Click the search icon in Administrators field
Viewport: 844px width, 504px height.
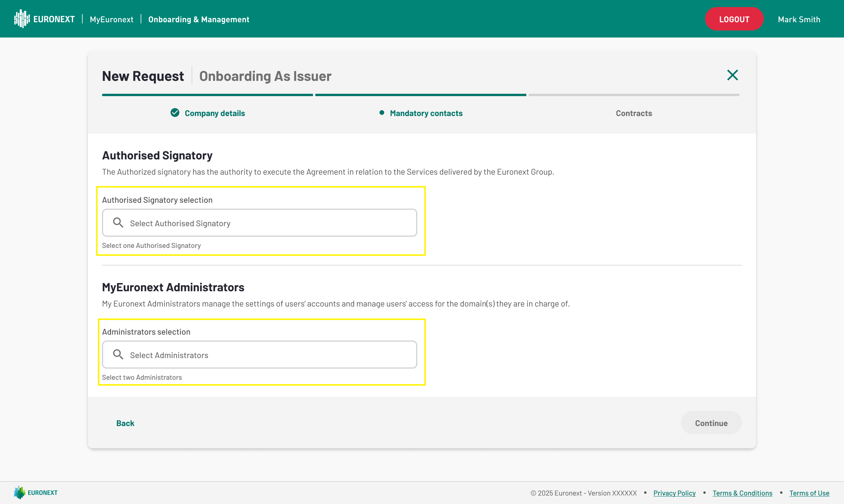click(x=118, y=355)
